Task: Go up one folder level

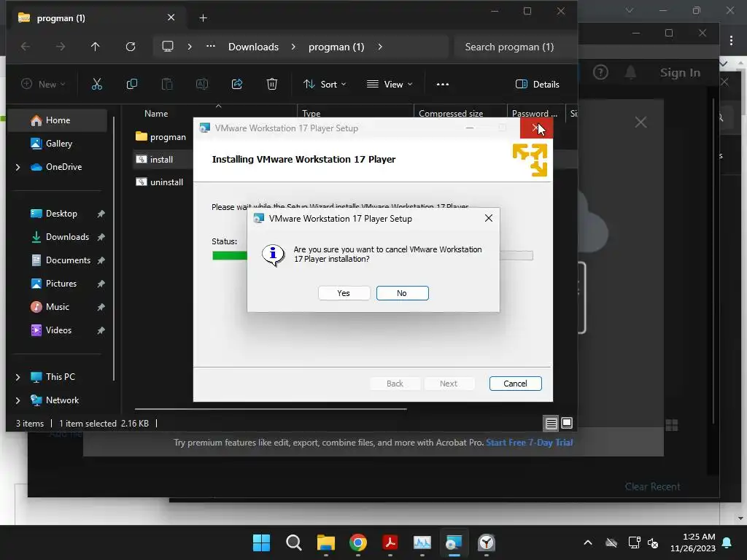Action: 96,47
